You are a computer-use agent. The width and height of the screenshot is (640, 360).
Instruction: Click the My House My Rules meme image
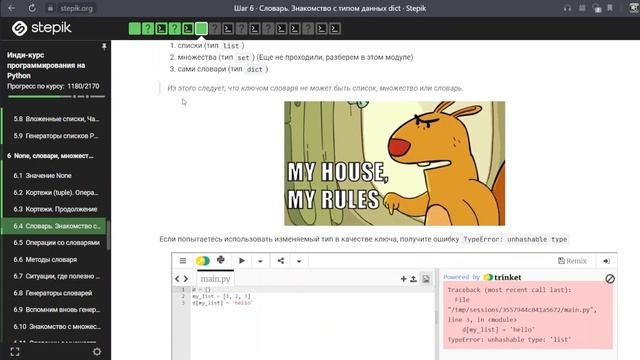click(394, 163)
